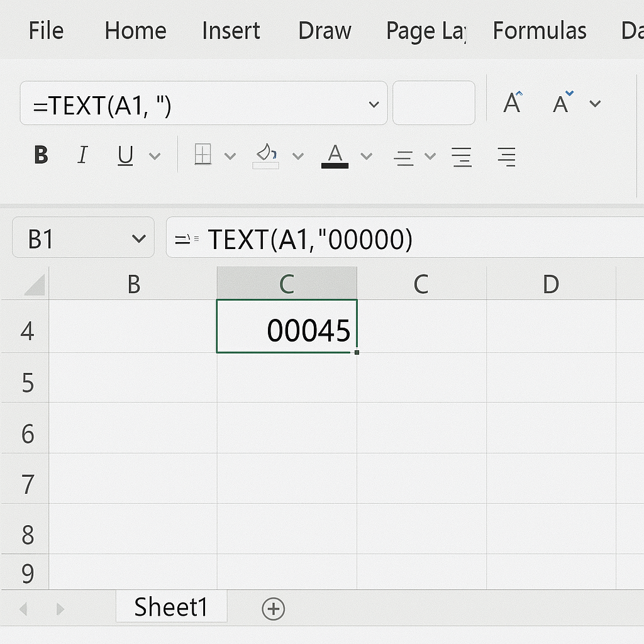The width and height of the screenshot is (644, 644).
Task: Open the Formulas ribbon tab
Action: pos(539,30)
